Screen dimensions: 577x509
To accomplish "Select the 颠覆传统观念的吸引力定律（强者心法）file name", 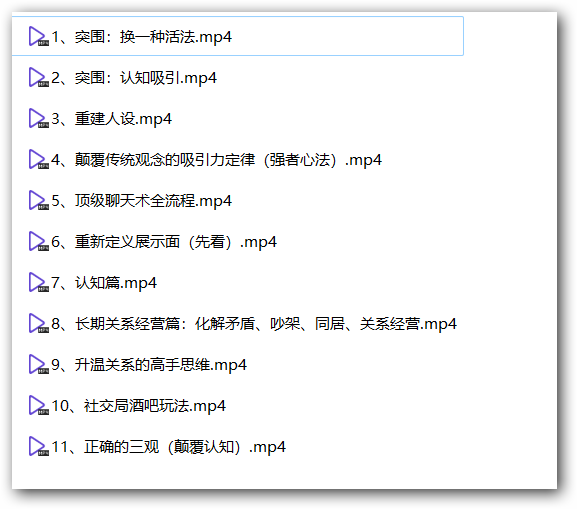I will [216, 160].
